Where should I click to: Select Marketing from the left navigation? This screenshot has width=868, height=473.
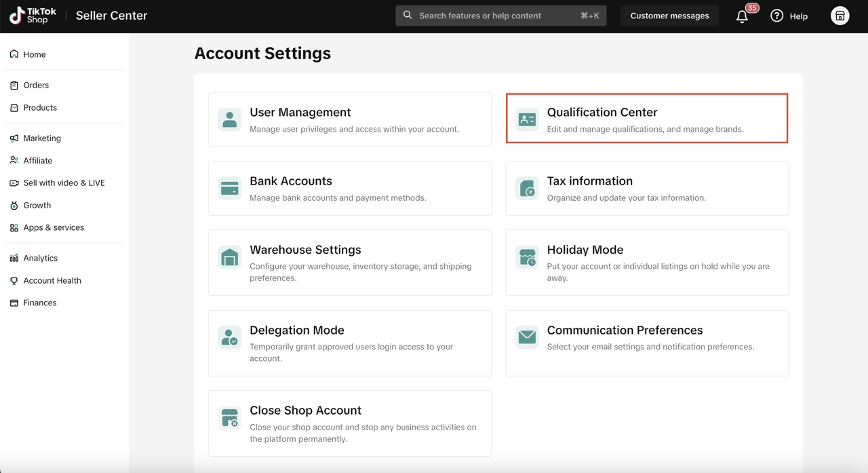(x=42, y=138)
